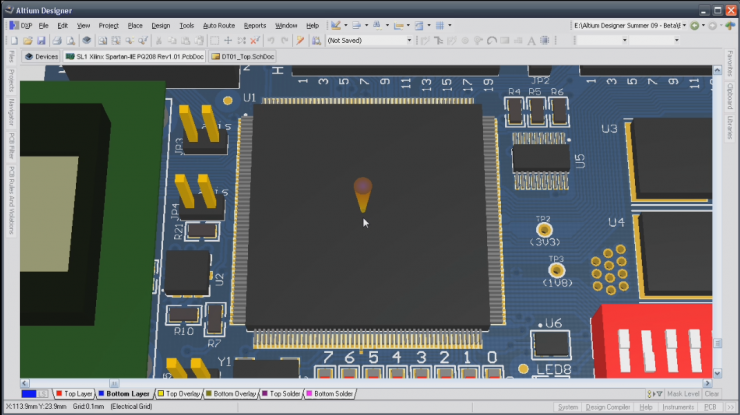740x415 pixels.
Task: Select the Top Solder layer tab
Action: (x=283, y=394)
